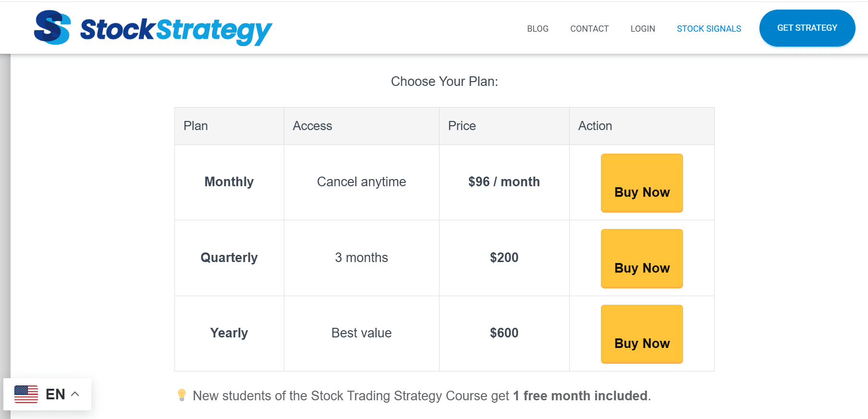Viewport: 868px width, 419px height.
Task: Click the Choose Your Plan heading
Action: pos(444,82)
